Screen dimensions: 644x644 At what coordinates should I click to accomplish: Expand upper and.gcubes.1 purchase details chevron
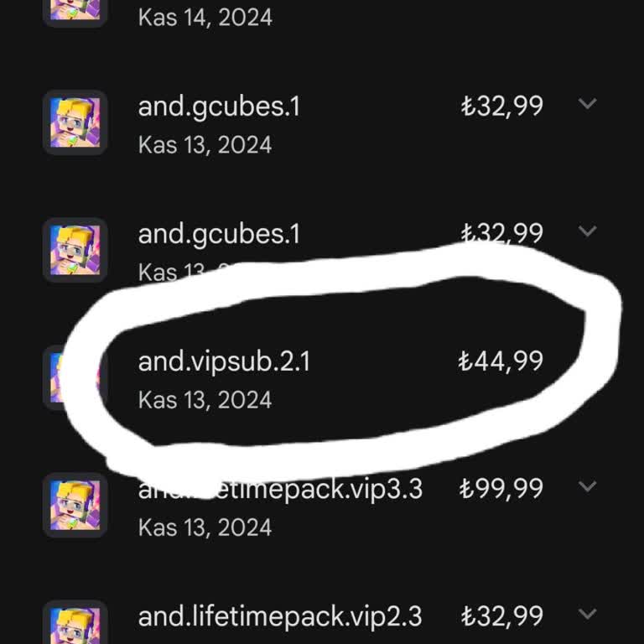click(x=587, y=103)
